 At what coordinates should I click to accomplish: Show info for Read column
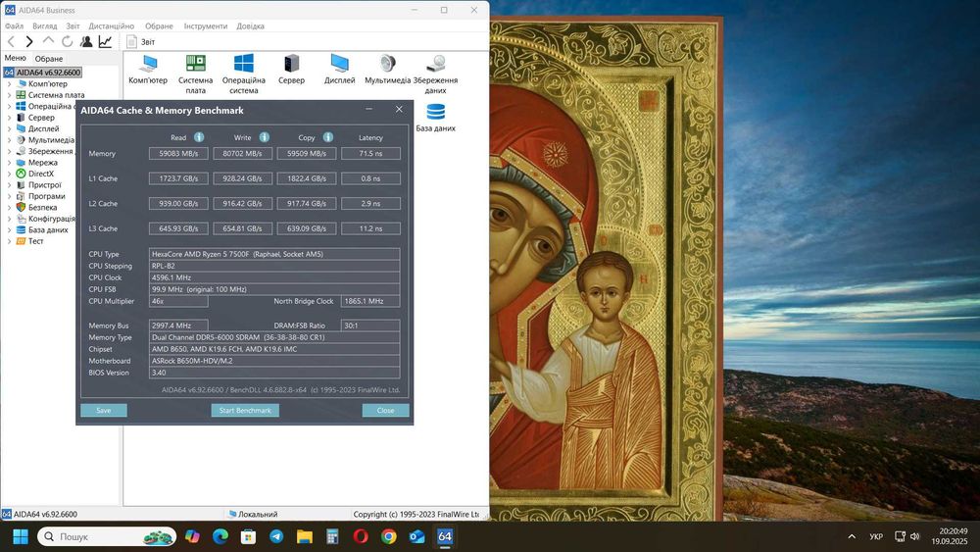tap(199, 137)
